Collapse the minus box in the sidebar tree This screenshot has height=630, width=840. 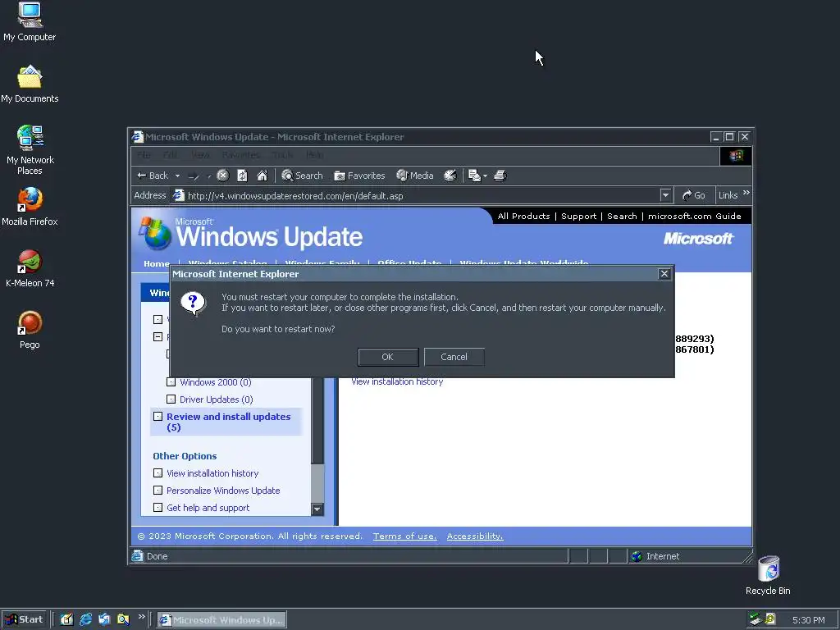157,337
